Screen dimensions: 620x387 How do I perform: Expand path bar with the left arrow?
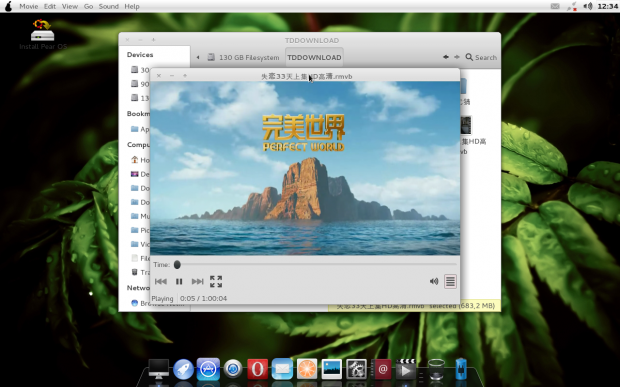(198, 57)
